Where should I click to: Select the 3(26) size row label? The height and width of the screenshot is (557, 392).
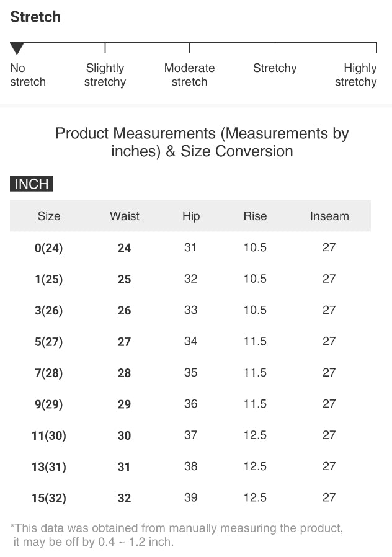(49, 310)
